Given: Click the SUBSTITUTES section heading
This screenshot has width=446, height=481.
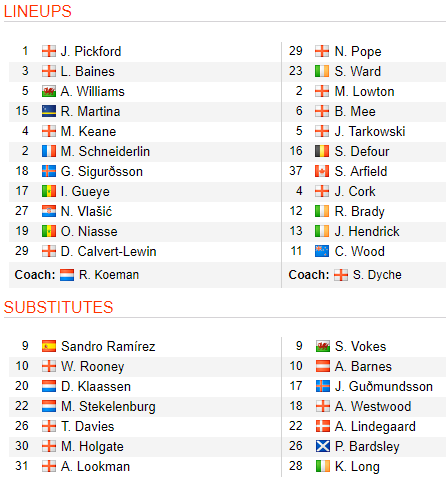Looking at the screenshot, I should (59, 307).
